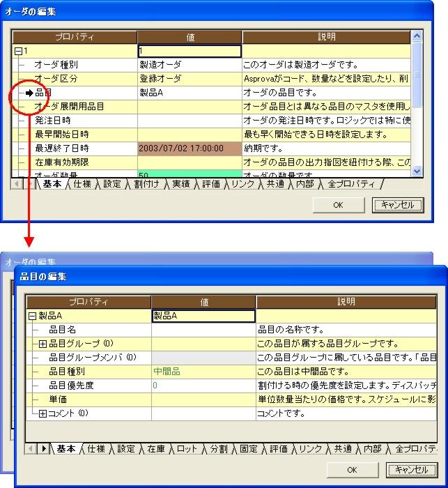Click the 品目優先度 value 0
Image resolution: width=448 pixels, height=488 pixels.
coord(155,386)
